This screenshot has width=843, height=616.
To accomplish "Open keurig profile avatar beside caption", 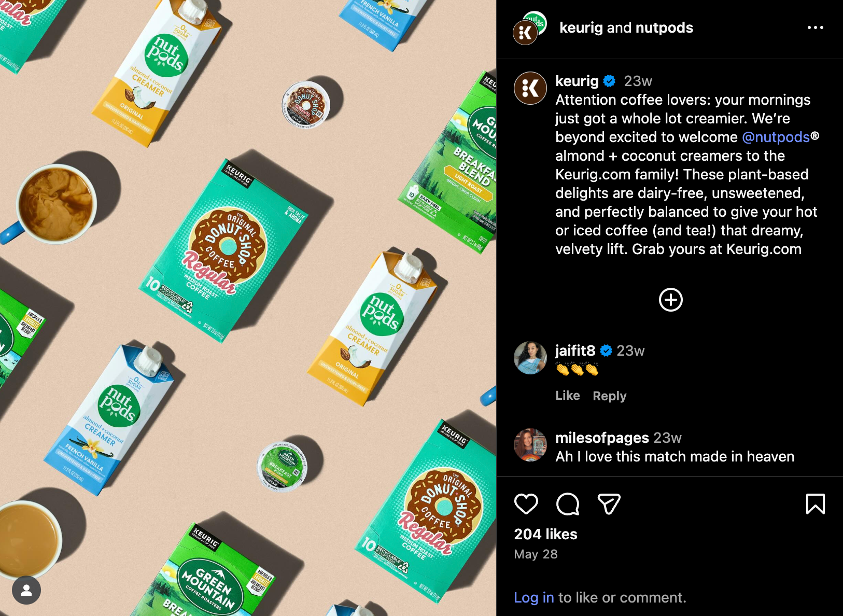I will 530,88.
